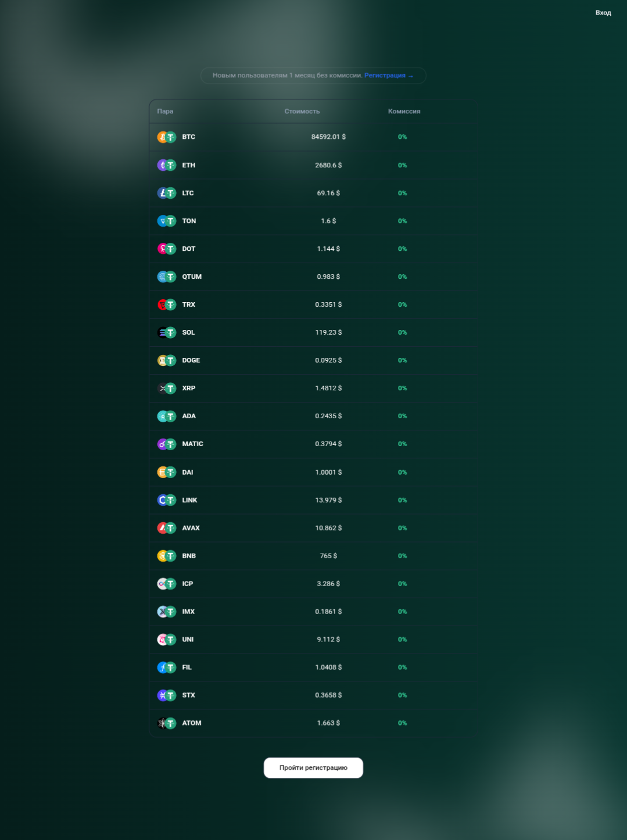Click the AVAX ticker label
627x840 pixels.
(x=191, y=528)
